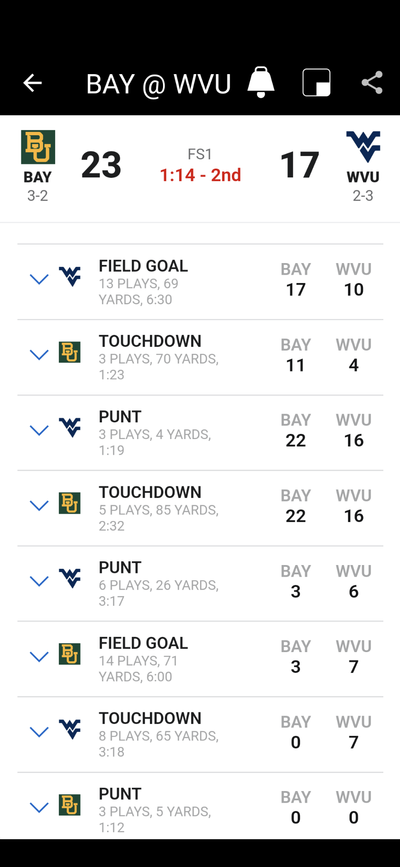This screenshot has height=867, width=400.
Task: Tap the 1:14 - 2nd game clock
Action: (x=200, y=175)
